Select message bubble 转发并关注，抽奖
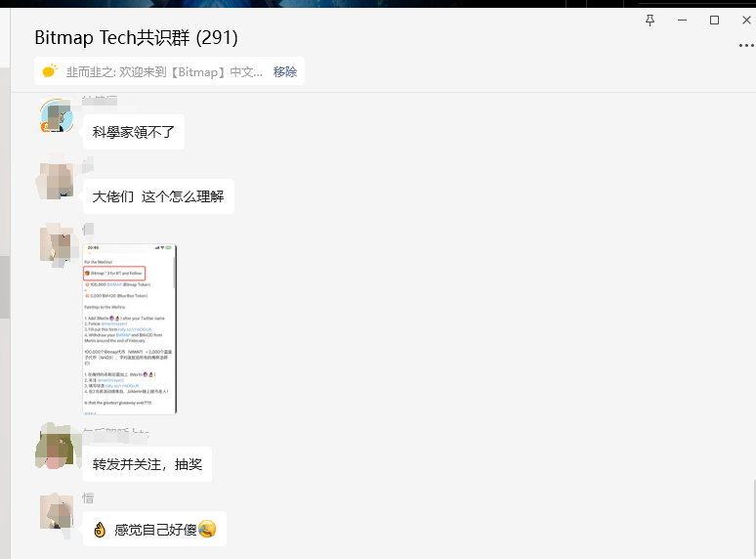The width and height of the screenshot is (756, 559). pos(147,464)
